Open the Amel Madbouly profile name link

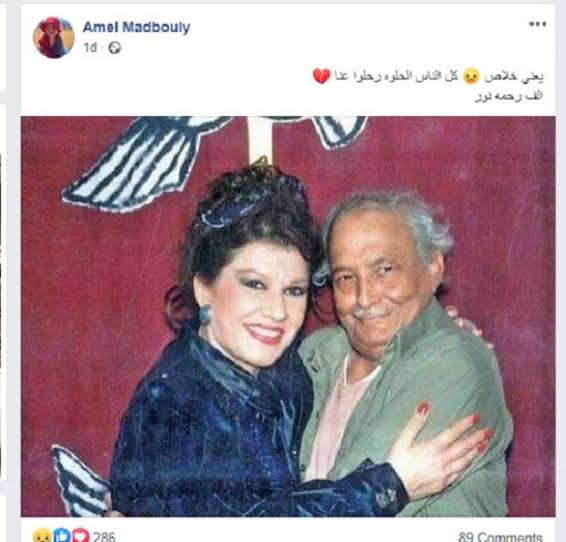tap(136, 27)
